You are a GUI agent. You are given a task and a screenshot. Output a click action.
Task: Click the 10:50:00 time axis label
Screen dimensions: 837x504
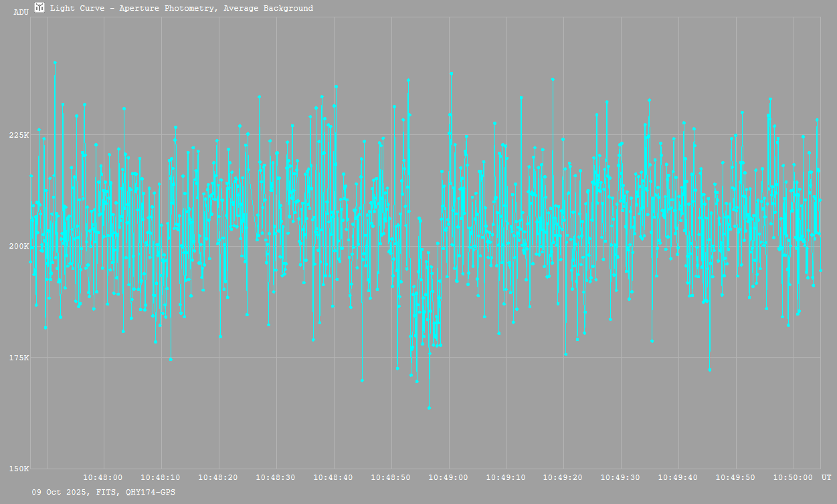[x=794, y=477]
